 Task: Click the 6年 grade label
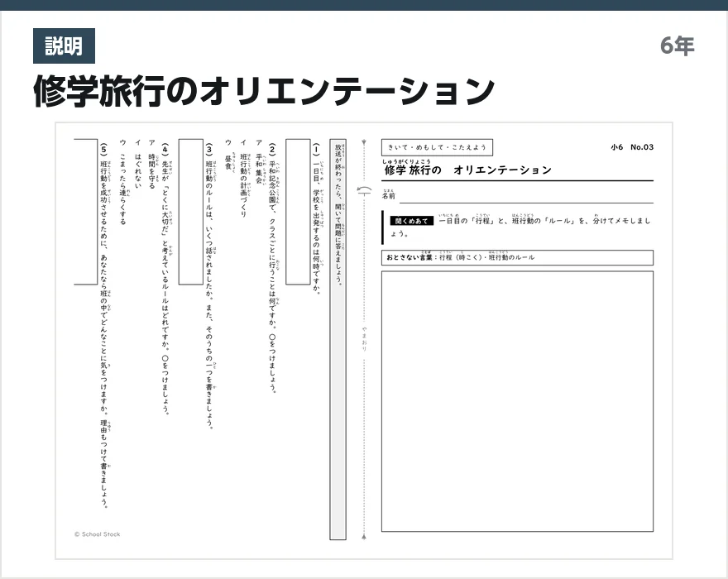pyautogui.click(x=678, y=46)
